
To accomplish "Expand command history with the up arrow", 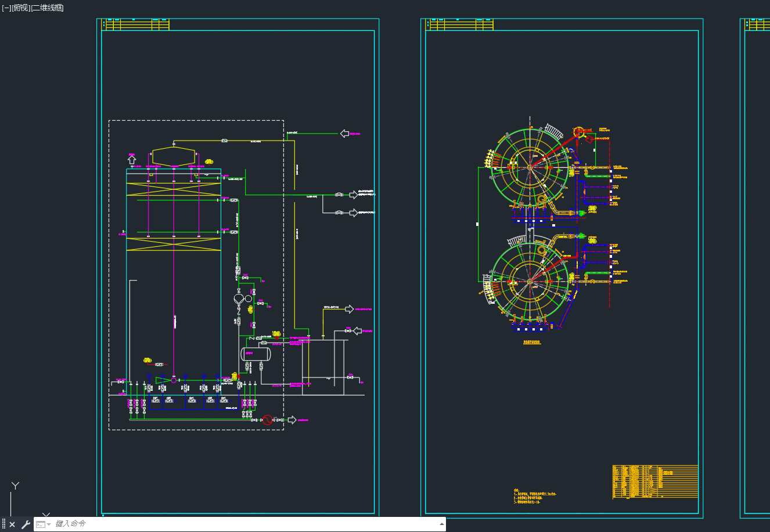I will [x=441, y=524].
